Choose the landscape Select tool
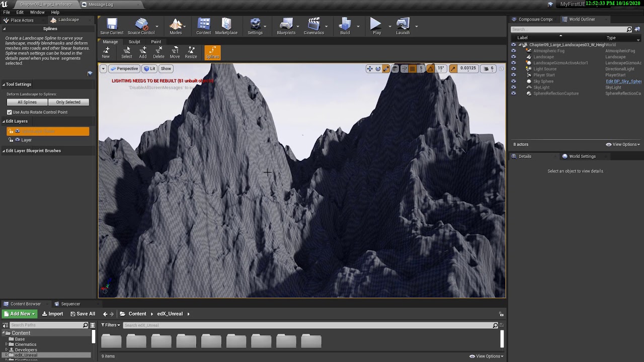The width and height of the screenshot is (644, 362). coord(127,52)
